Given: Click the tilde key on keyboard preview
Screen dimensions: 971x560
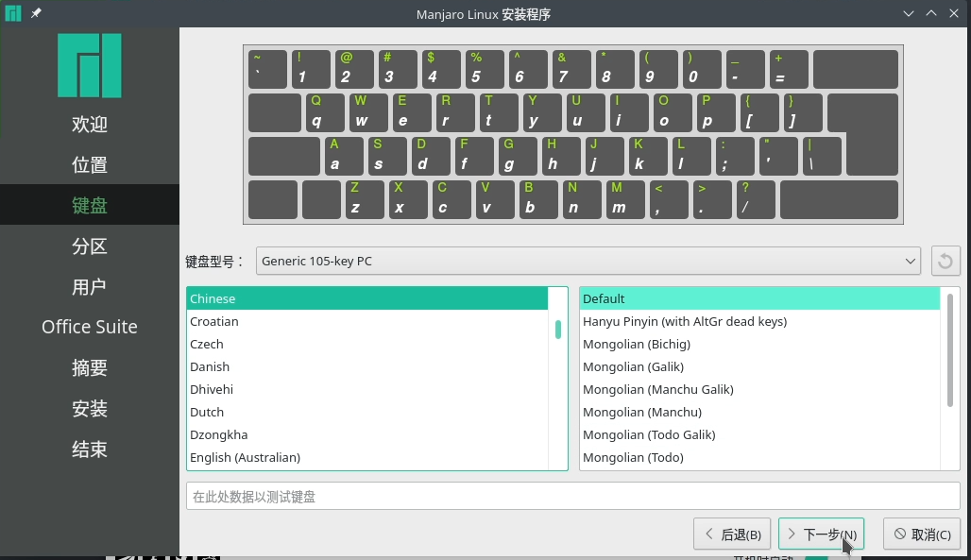Looking at the screenshot, I should pos(267,69).
